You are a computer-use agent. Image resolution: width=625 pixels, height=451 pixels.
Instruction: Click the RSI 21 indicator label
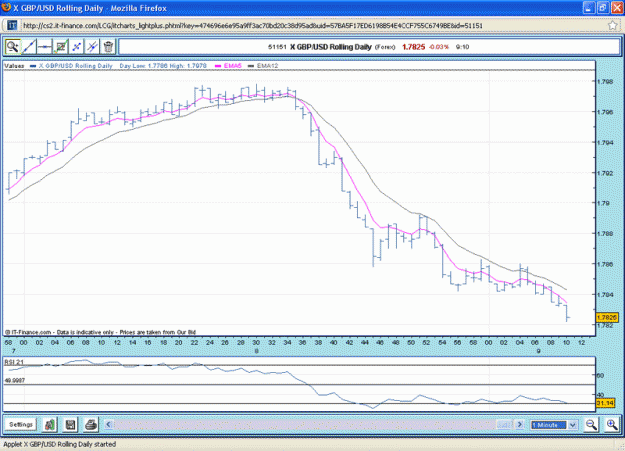coord(14,362)
